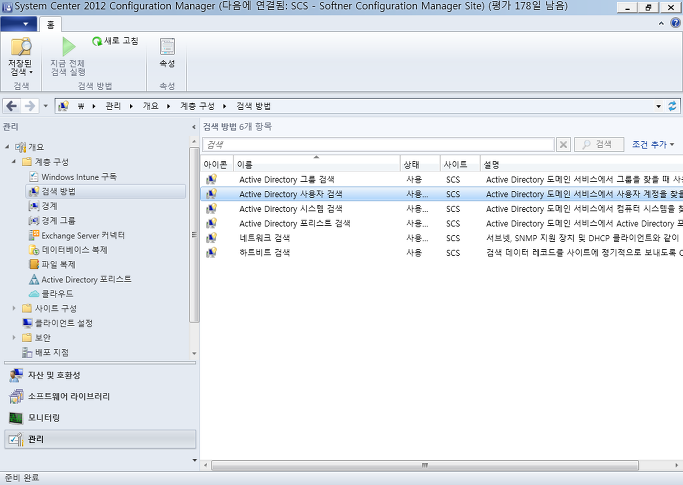The width and height of the screenshot is (683, 485).
Task: Clear the search with the X button
Action: pos(563,144)
